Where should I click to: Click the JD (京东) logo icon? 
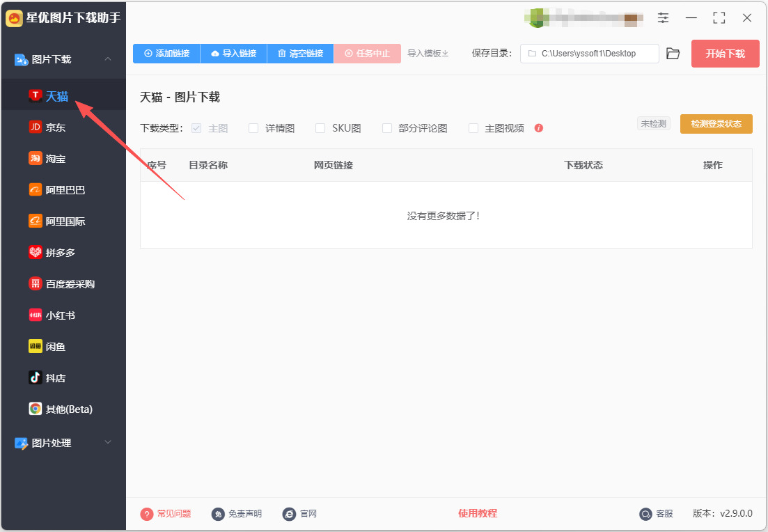36,127
